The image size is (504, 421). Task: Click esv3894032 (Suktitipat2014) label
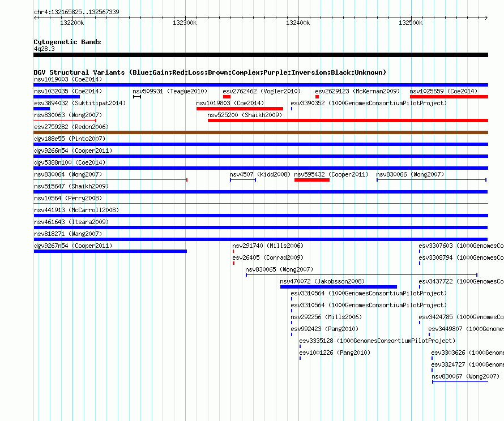point(80,103)
